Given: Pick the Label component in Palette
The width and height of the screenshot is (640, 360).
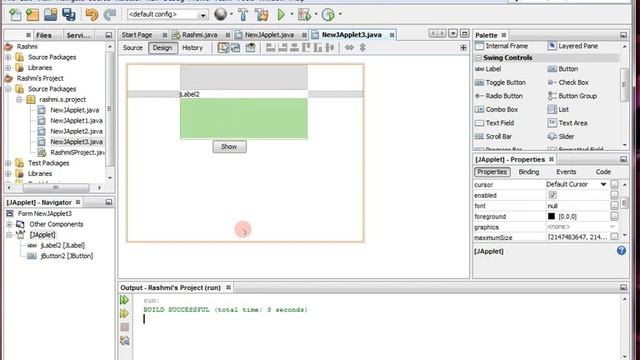Looking at the screenshot, I should click(488, 69).
